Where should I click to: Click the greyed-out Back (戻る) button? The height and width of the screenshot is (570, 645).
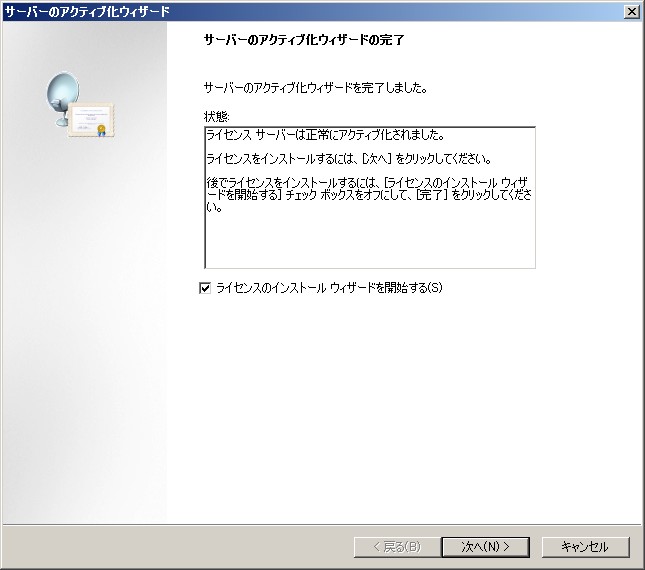[395, 547]
